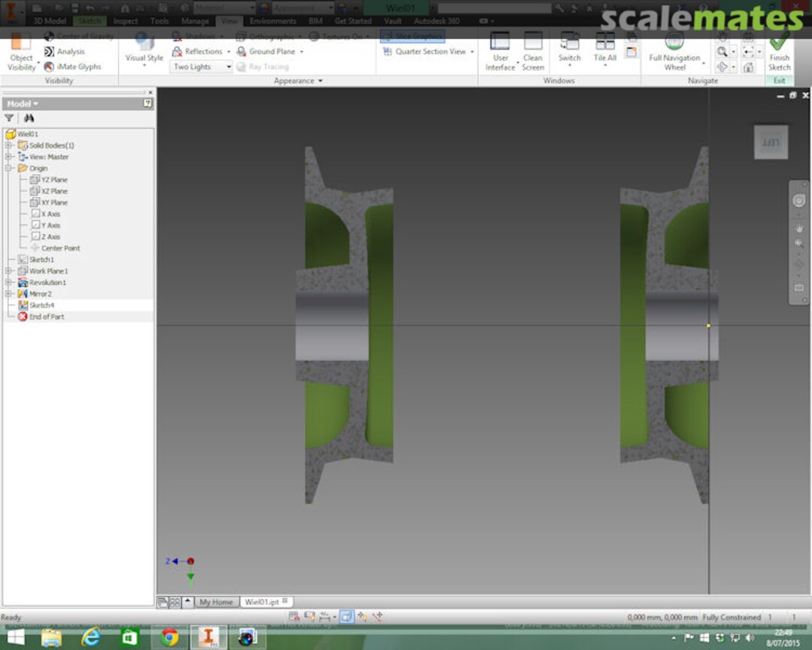Screen dimensions: 812x650
Task: Open the Full Navigation Wheel tool
Action: point(674,43)
